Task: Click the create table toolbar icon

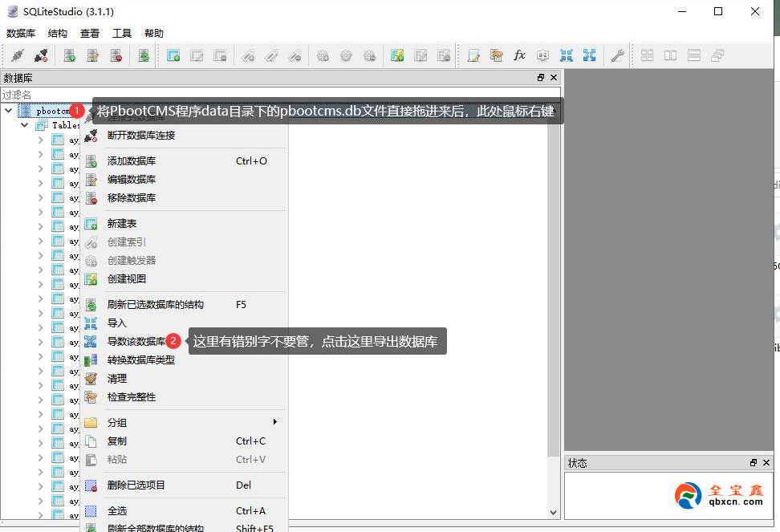Action: pyautogui.click(x=173, y=55)
